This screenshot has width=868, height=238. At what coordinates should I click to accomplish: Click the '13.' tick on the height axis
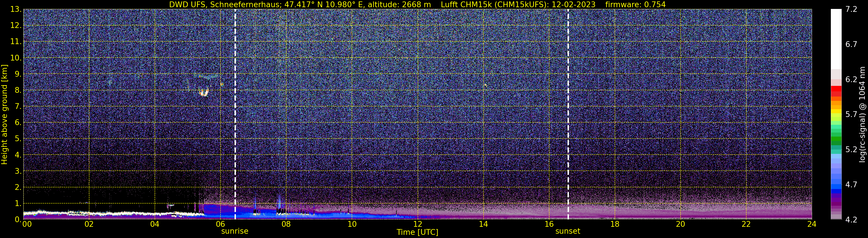click(x=16, y=10)
